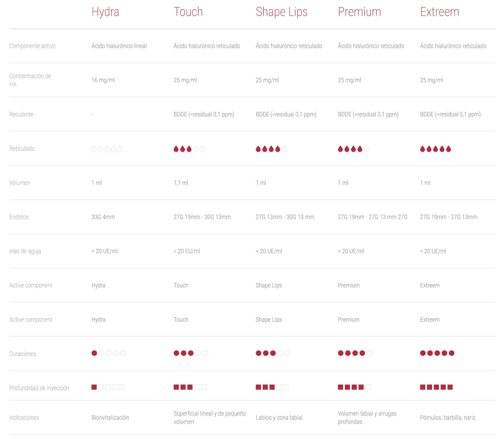Image resolution: width=504 pixels, height=441 pixels.
Task: Select the Extreem column heading
Action: click(439, 12)
